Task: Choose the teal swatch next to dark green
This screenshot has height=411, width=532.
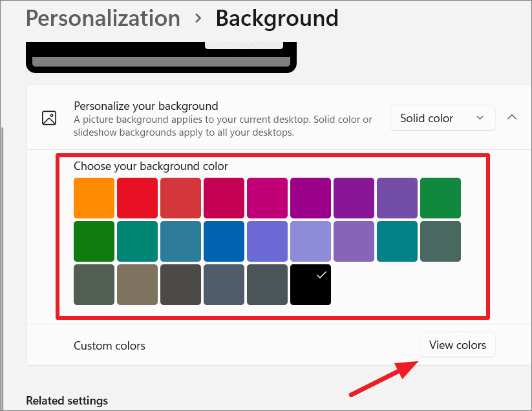Action: pos(137,241)
